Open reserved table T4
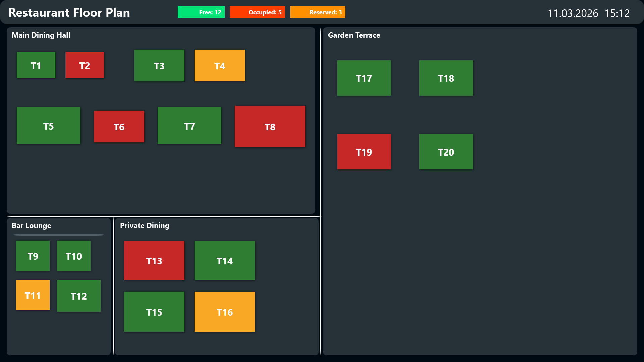This screenshot has width=644, height=362. tap(219, 65)
